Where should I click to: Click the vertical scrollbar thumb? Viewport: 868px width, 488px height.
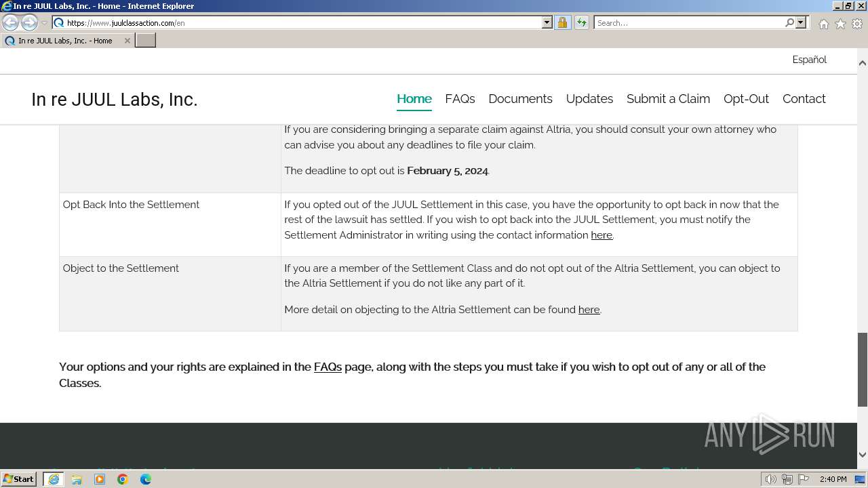pos(863,369)
